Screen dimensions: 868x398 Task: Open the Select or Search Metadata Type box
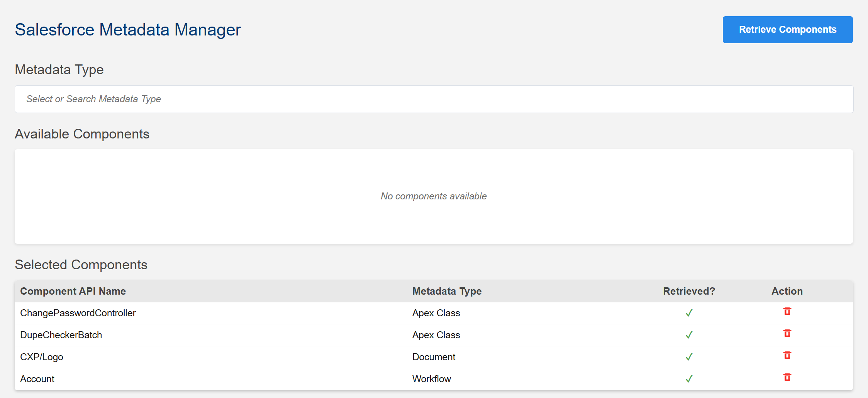[434, 99]
